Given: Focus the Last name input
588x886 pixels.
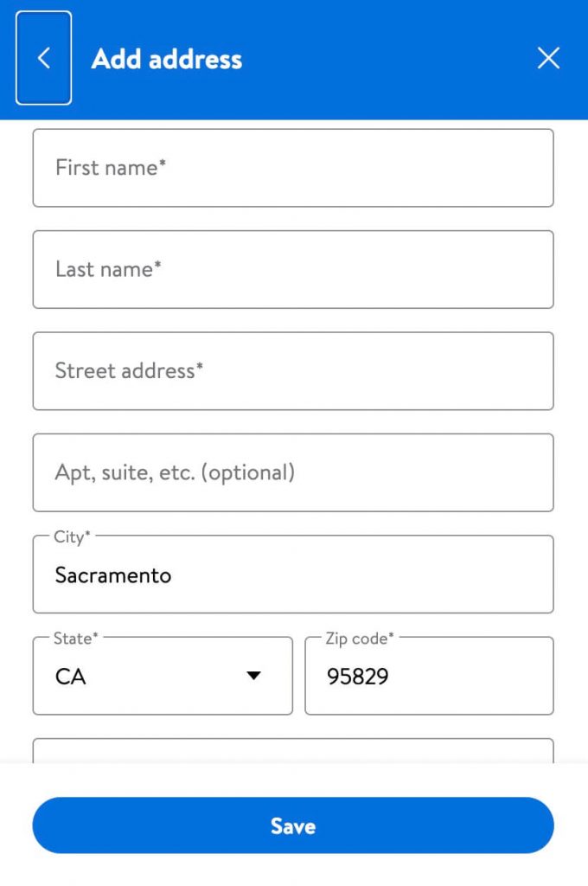Looking at the screenshot, I should pos(293,269).
